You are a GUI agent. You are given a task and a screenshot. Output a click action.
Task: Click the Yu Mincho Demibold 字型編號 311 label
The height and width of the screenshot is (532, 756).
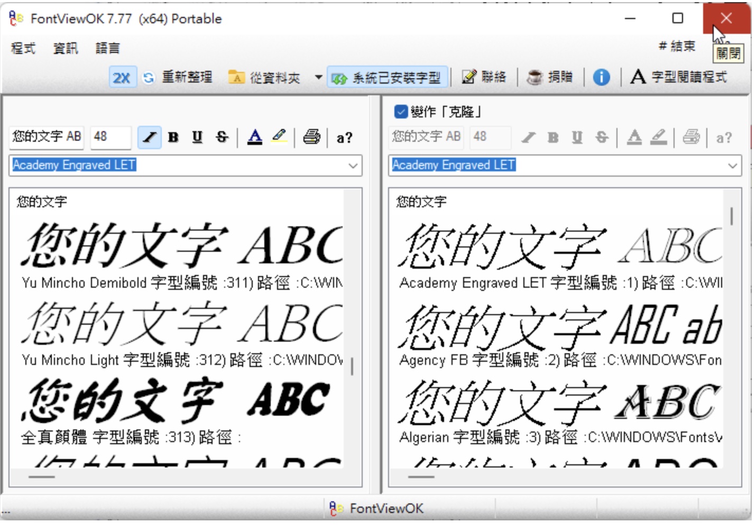coord(182,283)
